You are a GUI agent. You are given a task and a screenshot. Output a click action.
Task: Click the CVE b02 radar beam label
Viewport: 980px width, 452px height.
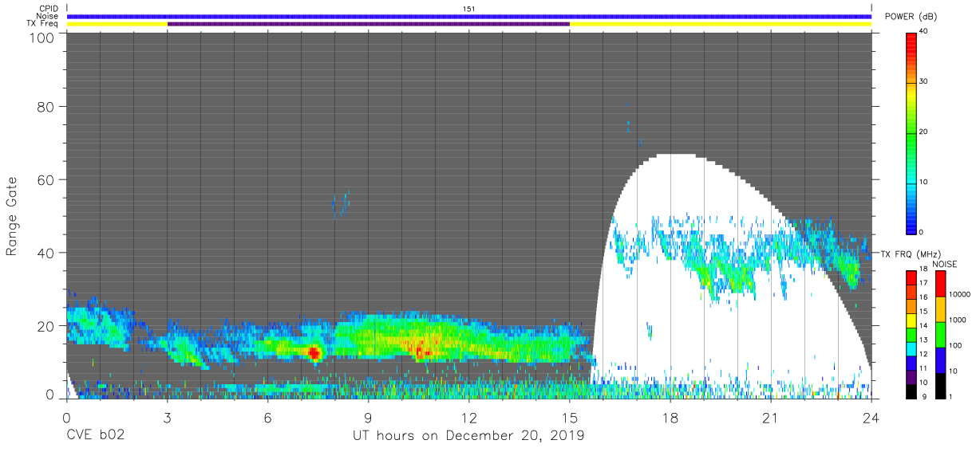(94, 436)
